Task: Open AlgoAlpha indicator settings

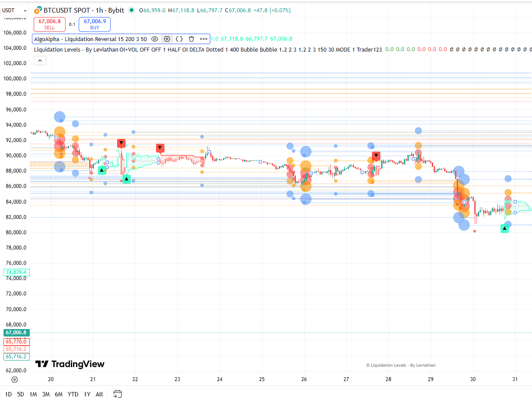Action: pyautogui.click(x=167, y=39)
